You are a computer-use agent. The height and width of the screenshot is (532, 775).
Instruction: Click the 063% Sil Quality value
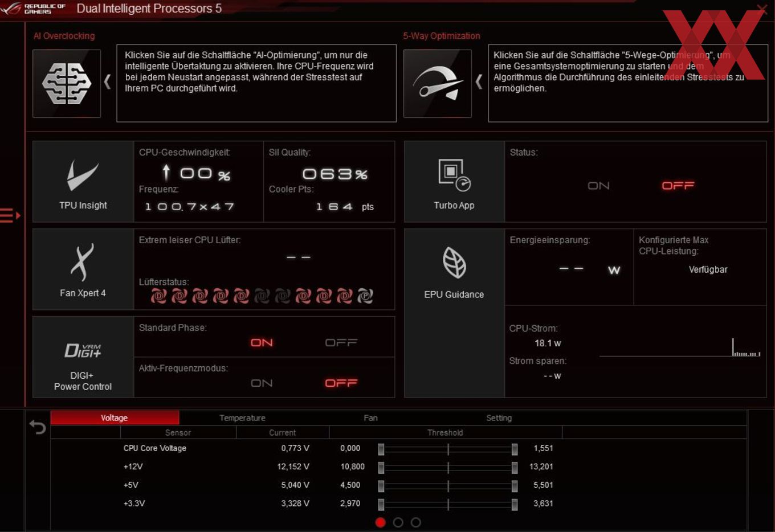335,174
